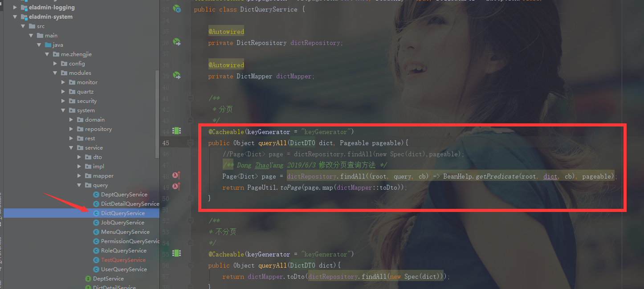This screenshot has width=644, height=289.
Task: Collapse the eladmin-system project node
Action: [14, 16]
